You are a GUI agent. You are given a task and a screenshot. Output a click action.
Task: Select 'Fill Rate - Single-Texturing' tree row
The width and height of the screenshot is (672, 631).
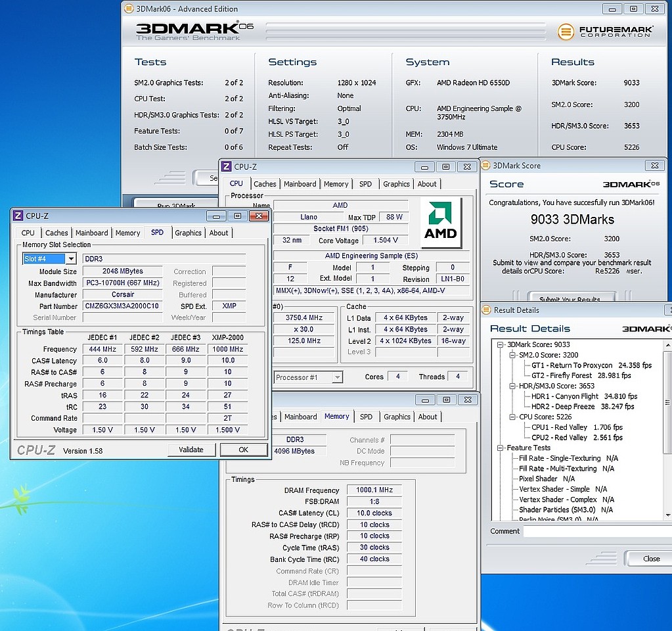568,458
